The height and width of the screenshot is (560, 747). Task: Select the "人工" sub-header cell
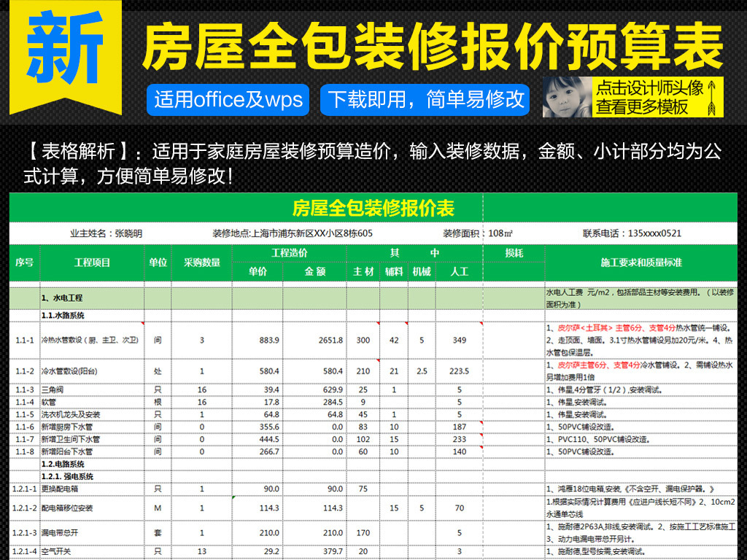click(x=459, y=272)
